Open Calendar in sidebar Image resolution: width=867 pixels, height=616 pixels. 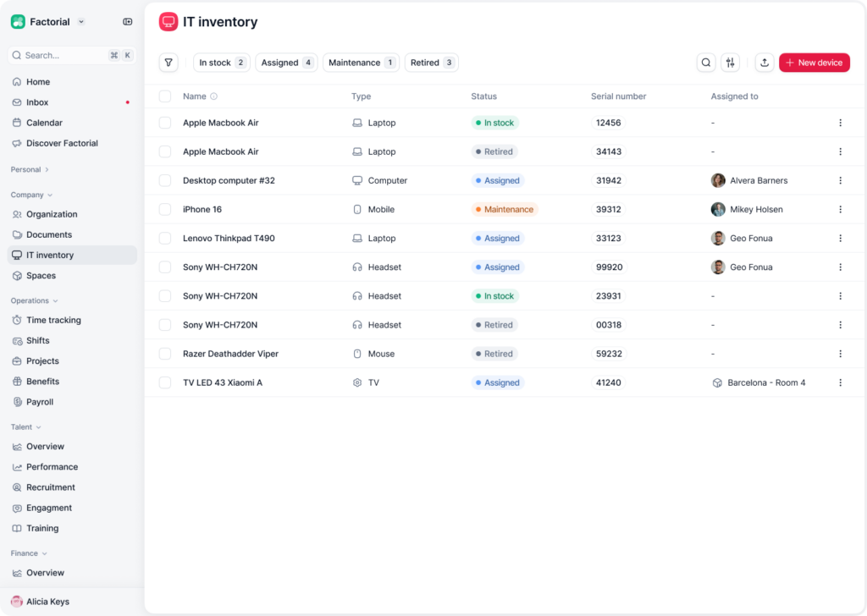pyautogui.click(x=72, y=123)
